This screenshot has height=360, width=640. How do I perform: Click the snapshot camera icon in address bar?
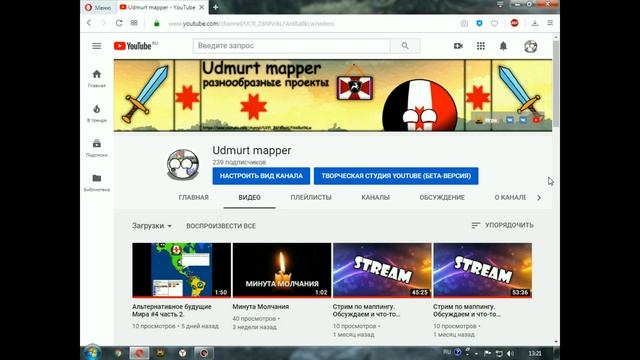coord(464,23)
